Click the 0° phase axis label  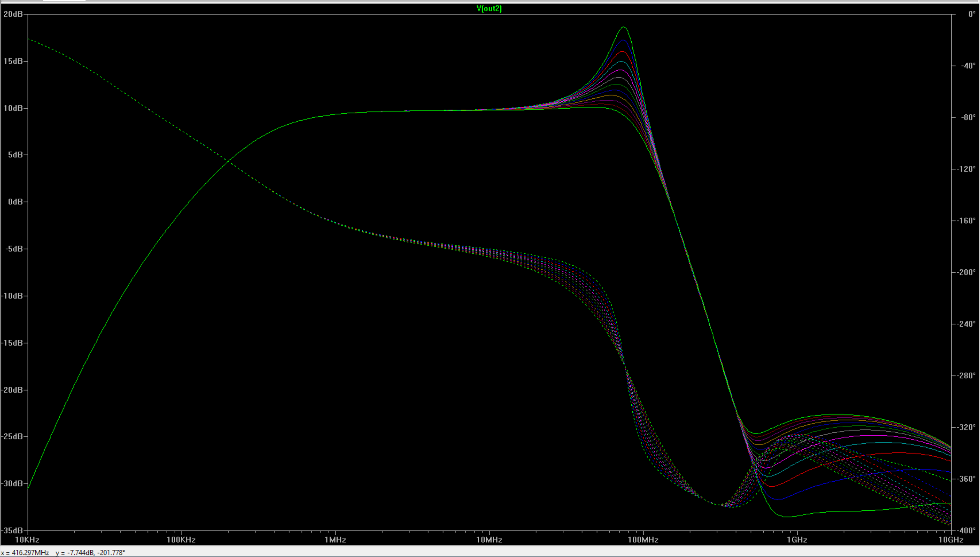pos(972,14)
